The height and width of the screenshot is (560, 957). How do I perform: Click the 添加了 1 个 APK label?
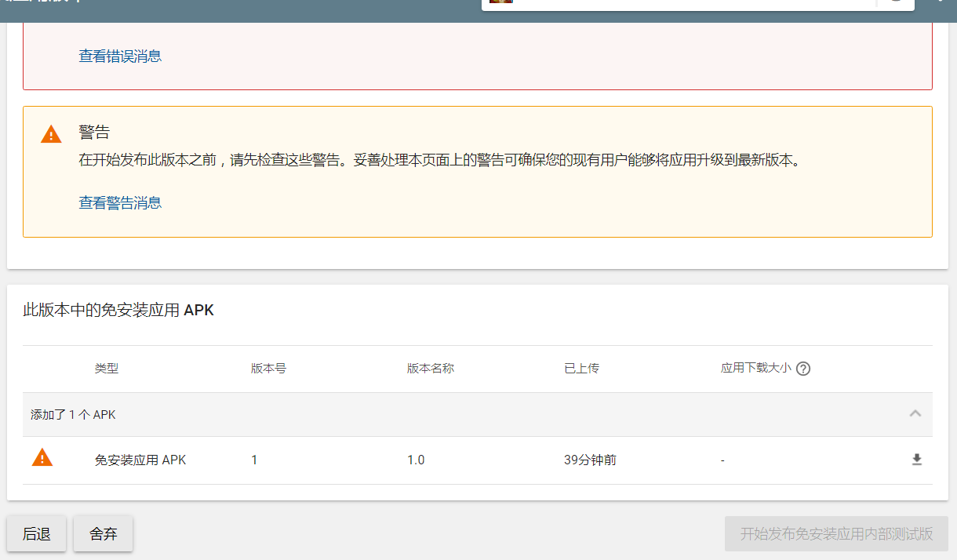tap(73, 415)
